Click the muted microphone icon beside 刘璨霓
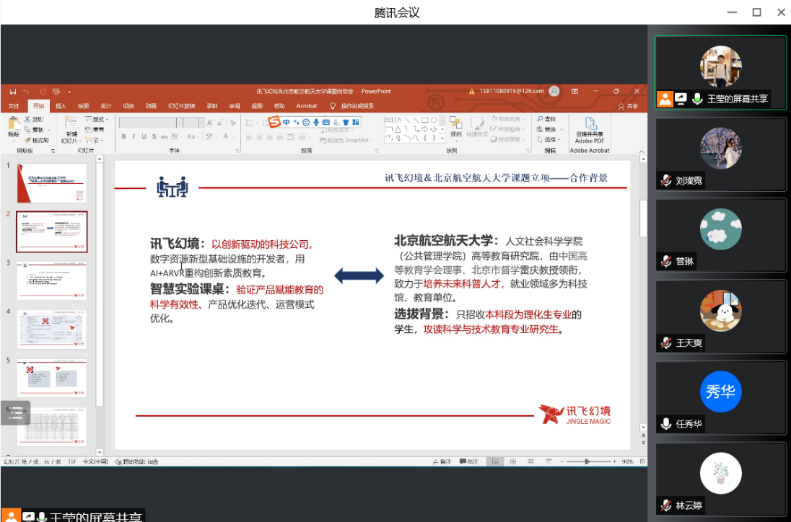The image size is (791, 522). click(665, 180)
